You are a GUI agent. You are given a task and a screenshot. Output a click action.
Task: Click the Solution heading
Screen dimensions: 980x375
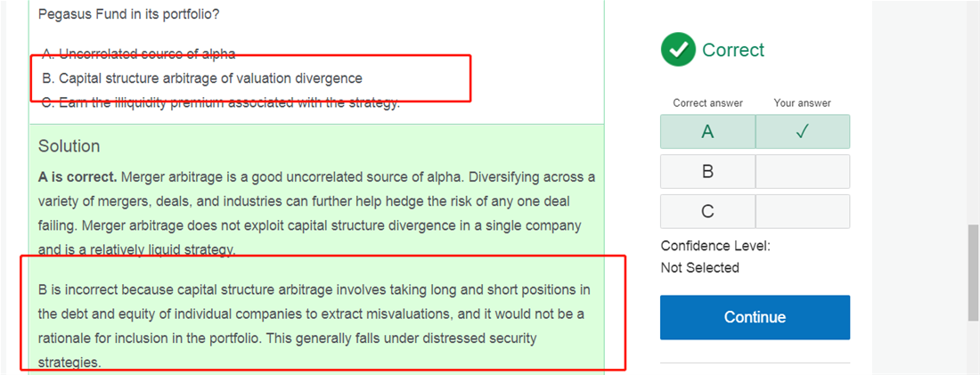click(x=69, y=146)
